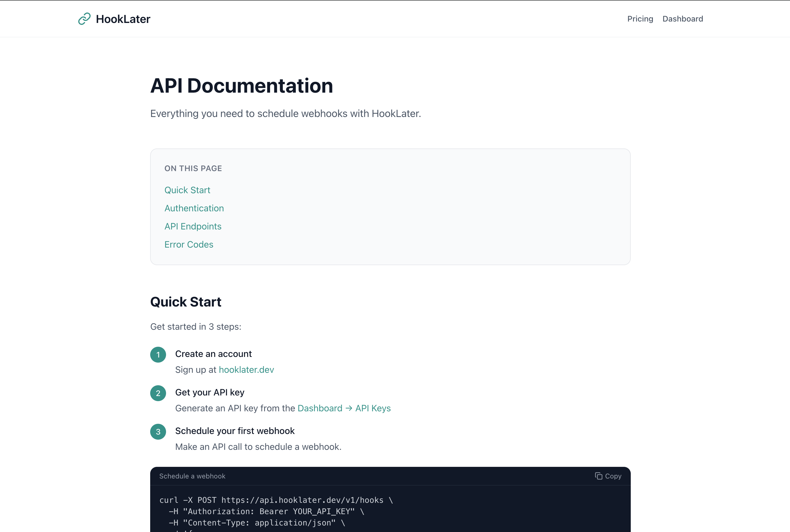Click the curl POST command line text
Image resolution: width=790 pixels, height=532 pixels.
[276, 500]
